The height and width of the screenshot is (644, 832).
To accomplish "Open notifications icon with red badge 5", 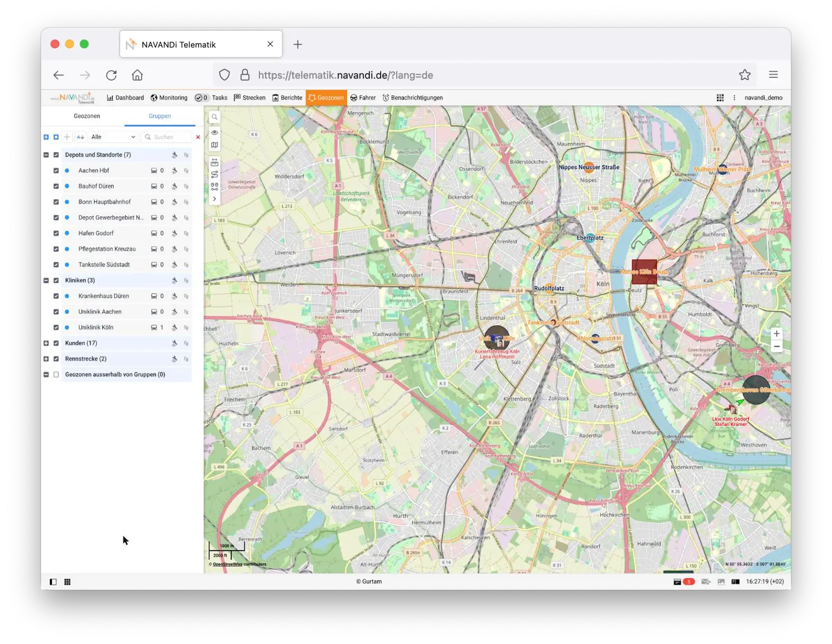I will [x=684, y=582].
